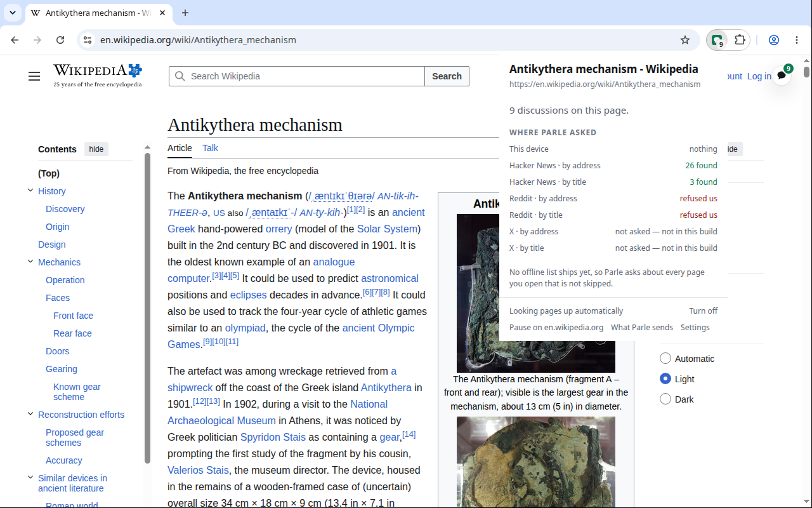Jump to (Top) in contents
This screenshot has height=508, width=812.
point(49,173)
